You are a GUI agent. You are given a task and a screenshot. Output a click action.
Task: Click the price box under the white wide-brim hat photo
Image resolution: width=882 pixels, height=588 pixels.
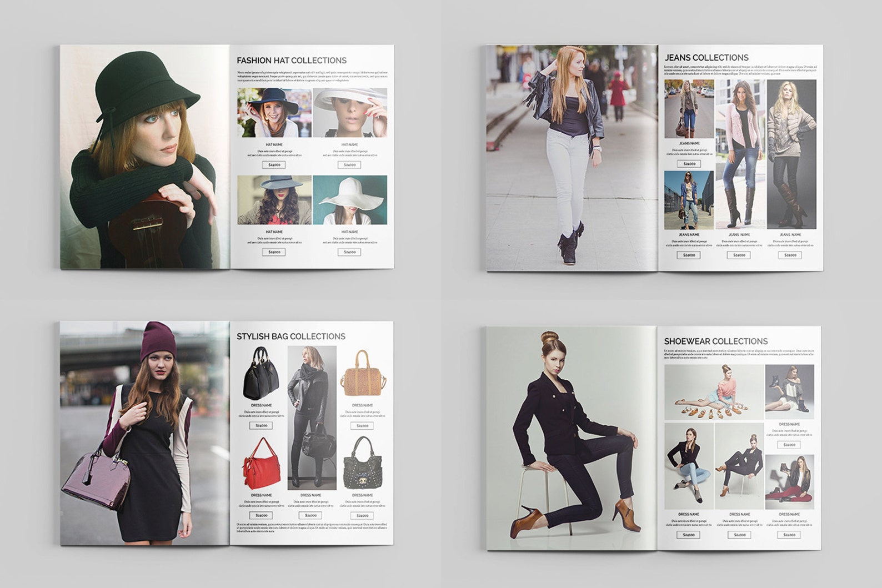click(350, 252)
